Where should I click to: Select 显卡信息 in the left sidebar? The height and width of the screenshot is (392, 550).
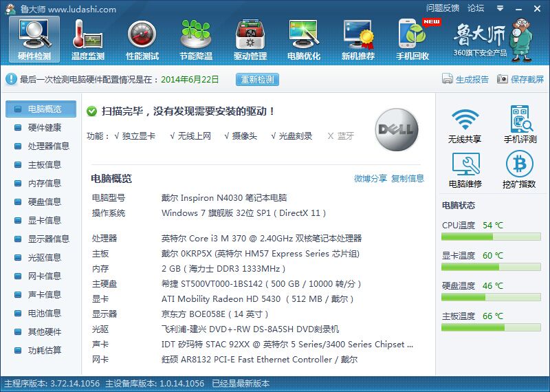click(44, 220)
